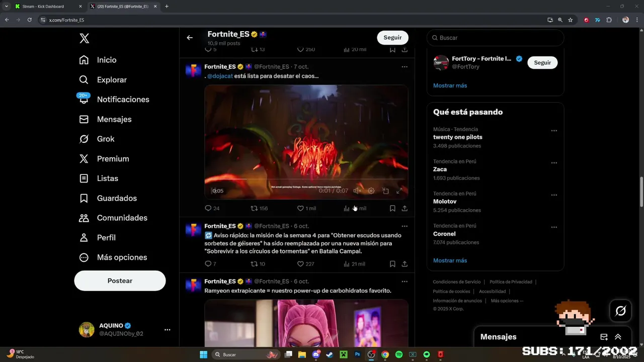Click the X logo home icon
Screen dimensions: 644x362
click(x=85, y=38)
